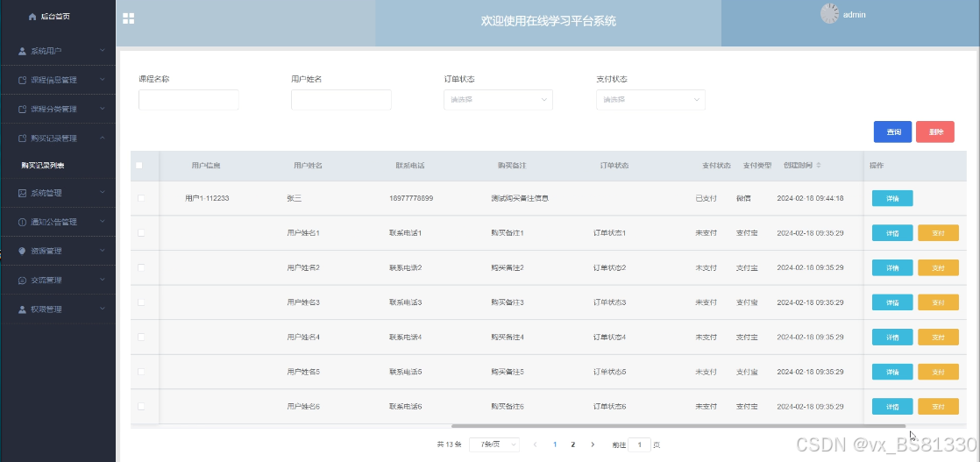Open 详情 for the 张三 row
The height and width of the screenshot is (462, 980).
pyautogui.click(x=892, y=198)
